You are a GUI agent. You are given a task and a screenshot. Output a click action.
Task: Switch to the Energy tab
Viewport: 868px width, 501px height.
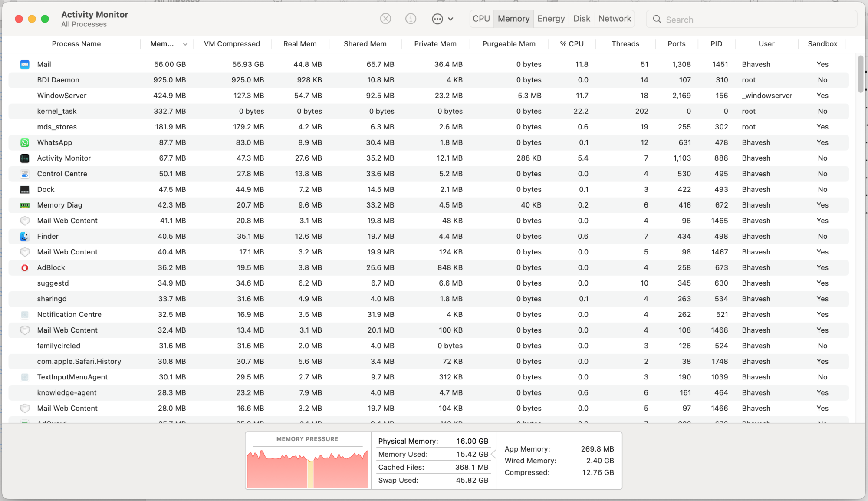coord(551,19)
